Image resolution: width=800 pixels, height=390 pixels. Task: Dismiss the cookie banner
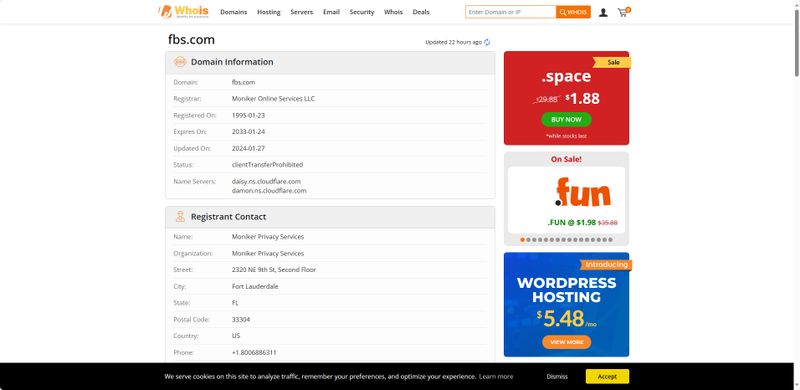point(557,376)
